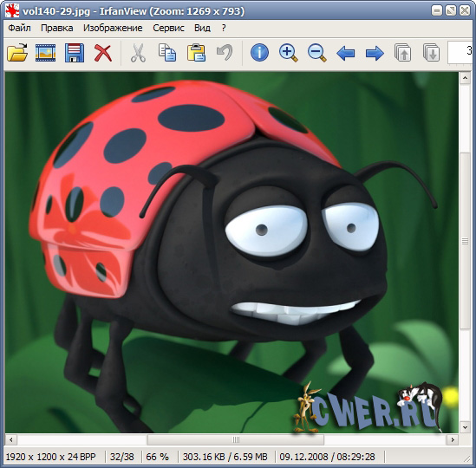Screen dimensions: 476x468
Task: Click the Copy icon in toolbar
Action: click(x=167, y=53)
